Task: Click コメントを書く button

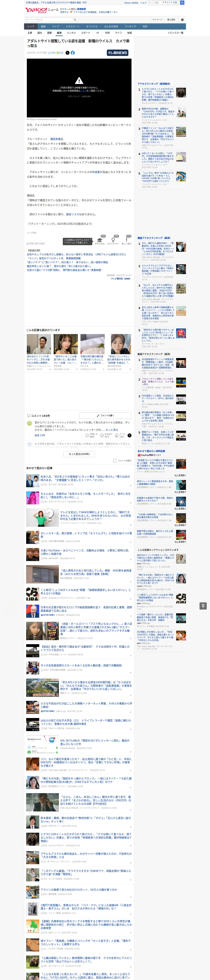Action: (105, 416)
